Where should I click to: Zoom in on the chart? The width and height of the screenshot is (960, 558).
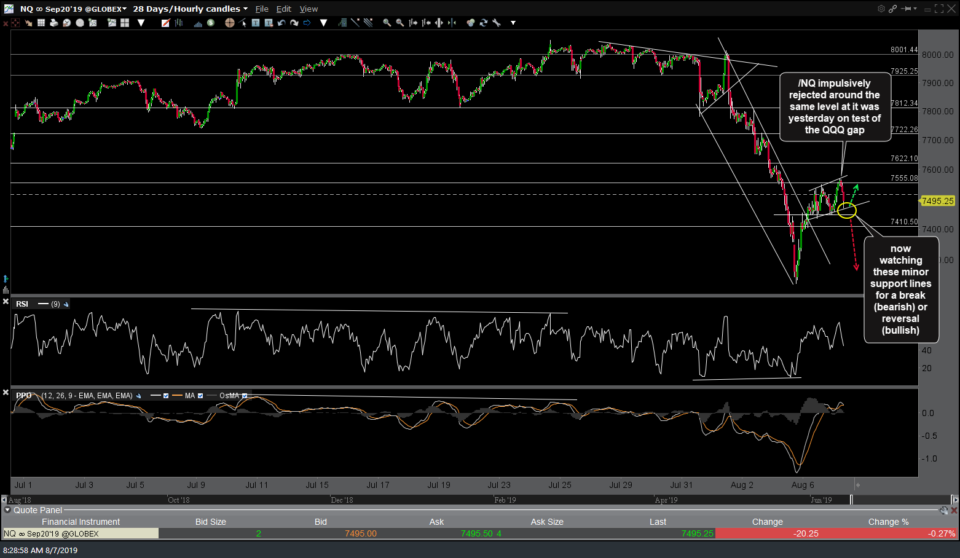tap(387, 23)
